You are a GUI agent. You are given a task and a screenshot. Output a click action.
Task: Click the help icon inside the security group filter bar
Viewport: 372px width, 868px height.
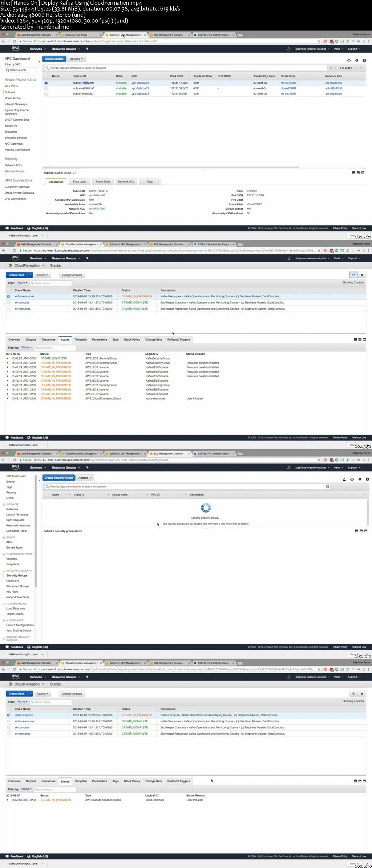[x=327, y=487]
